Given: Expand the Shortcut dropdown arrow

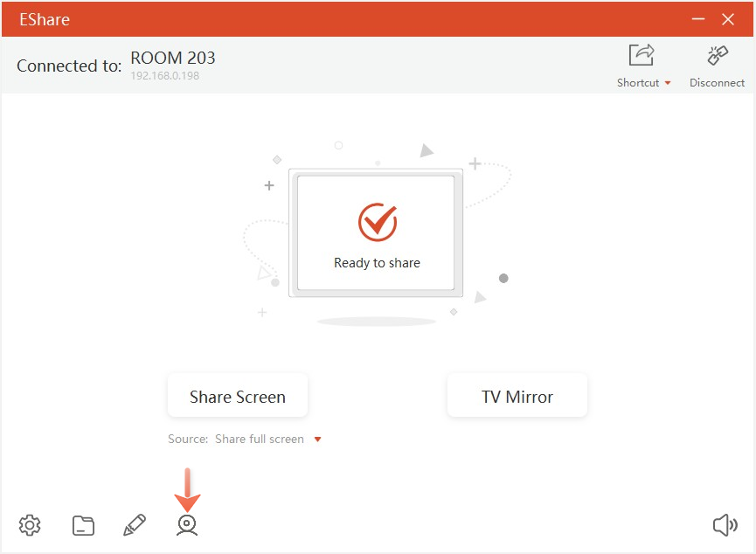Looking at the screenshot, I should pos(668,83).
